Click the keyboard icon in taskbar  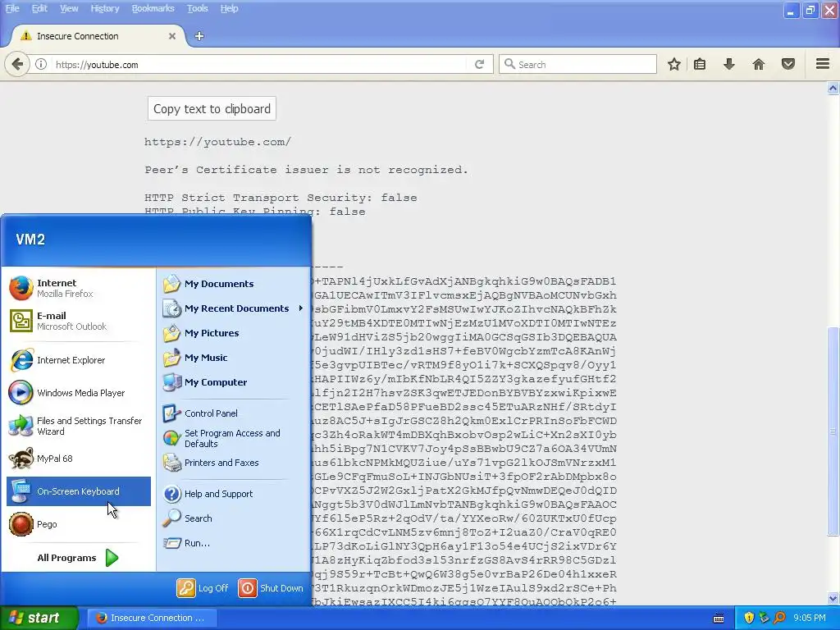pos(719,619)
